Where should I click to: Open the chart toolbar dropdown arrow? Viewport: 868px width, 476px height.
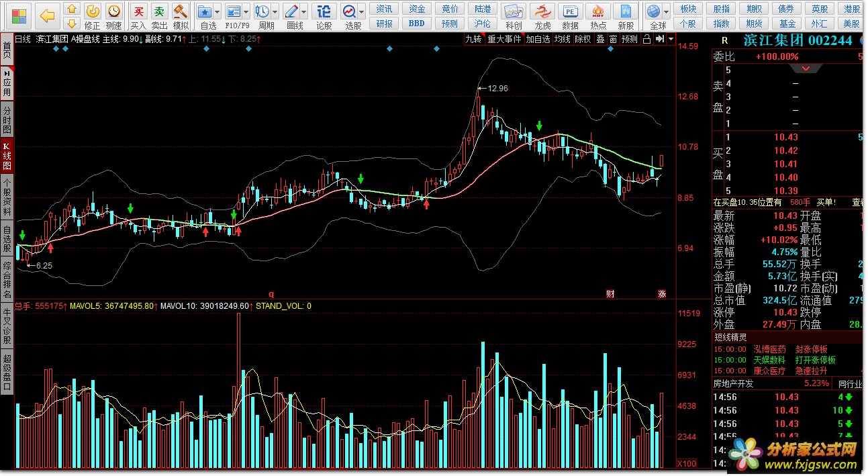[x=671, y=39]
